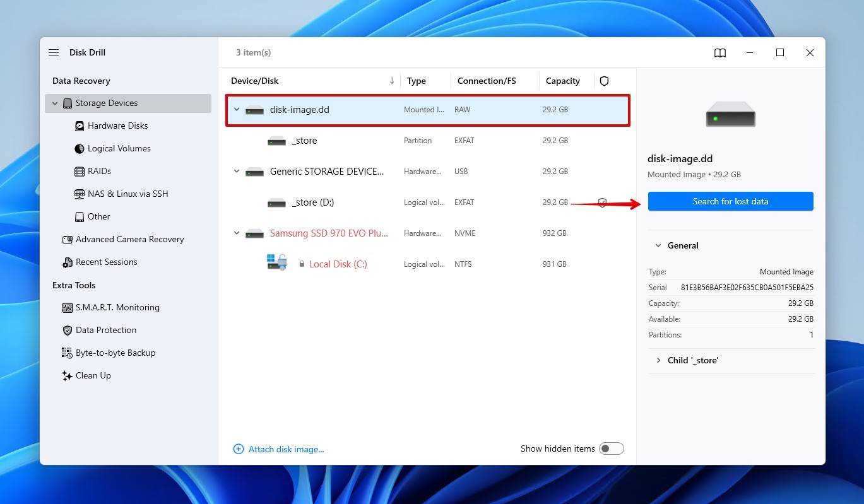Select Storage Devices in sidebar
Screen dimensions: 864x504
[128, 103]
